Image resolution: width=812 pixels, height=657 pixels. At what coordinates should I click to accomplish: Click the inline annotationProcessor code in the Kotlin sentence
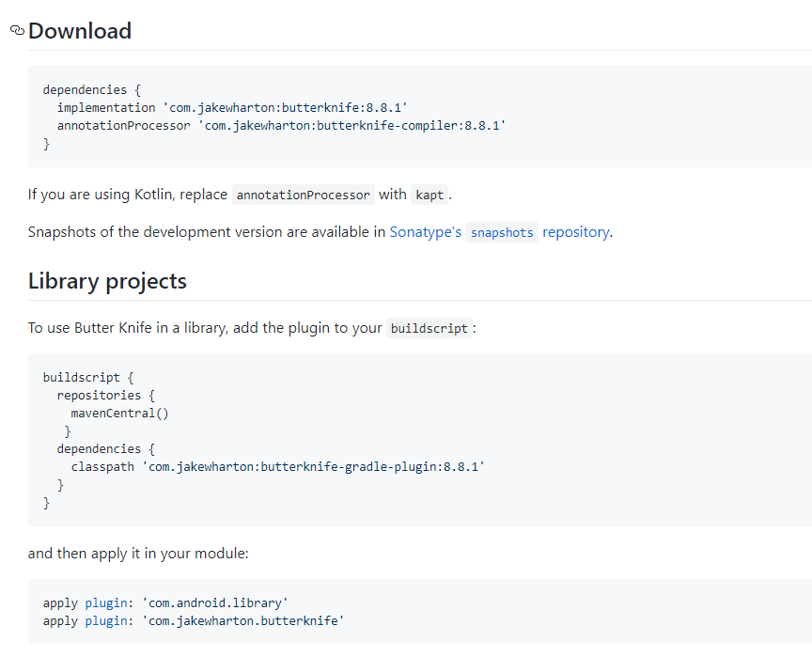point(303,196)
